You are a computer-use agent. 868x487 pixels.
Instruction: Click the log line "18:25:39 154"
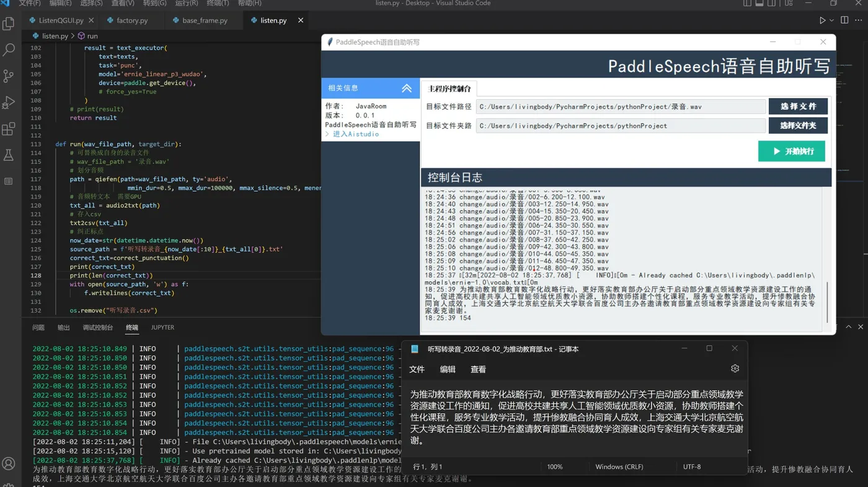[448, 318]
